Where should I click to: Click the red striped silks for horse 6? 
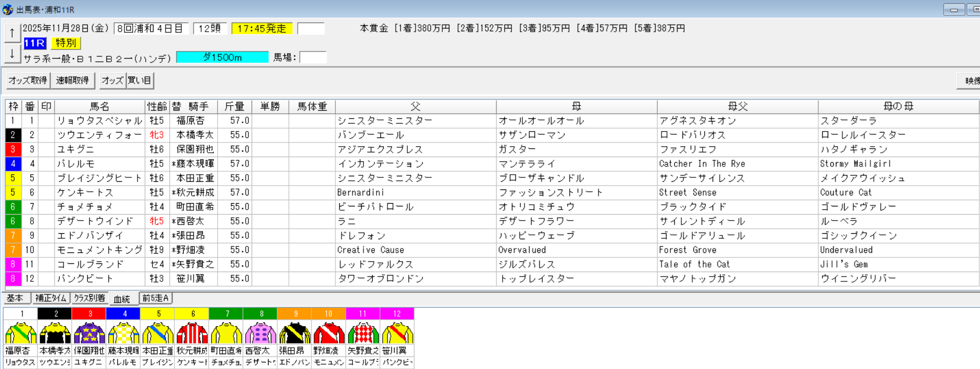(192, 333)
